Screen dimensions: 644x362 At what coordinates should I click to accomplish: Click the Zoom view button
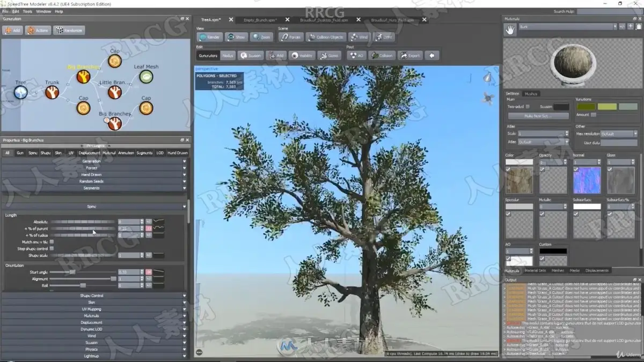(x=262, y=37)
